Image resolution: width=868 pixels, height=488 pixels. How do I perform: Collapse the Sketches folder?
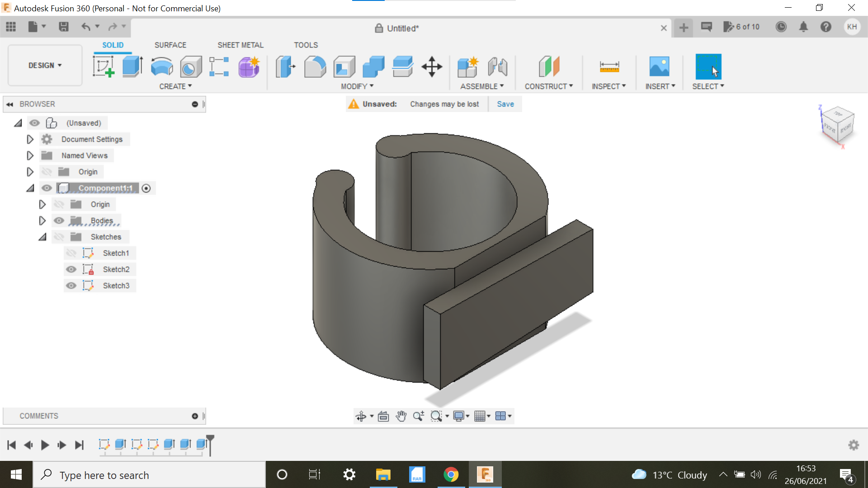tap(42, 237)
